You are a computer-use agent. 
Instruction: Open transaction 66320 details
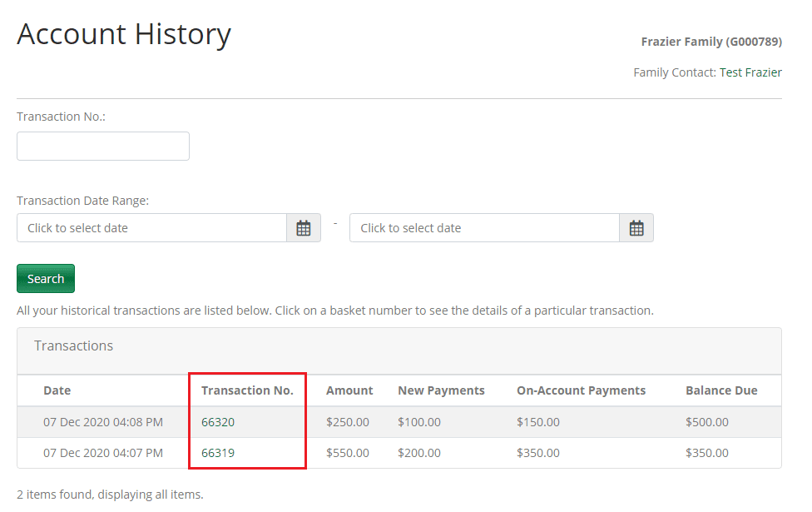[x=218, y=422]
